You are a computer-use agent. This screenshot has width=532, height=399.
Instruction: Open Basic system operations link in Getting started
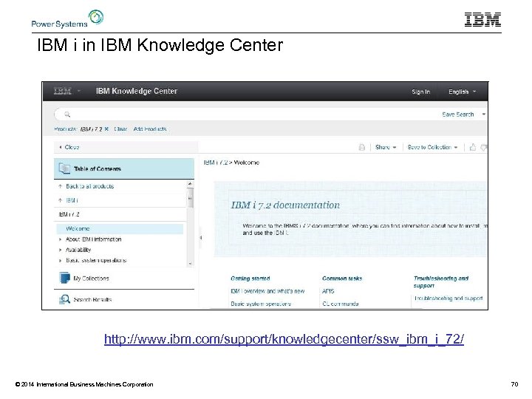coord(261,304)
